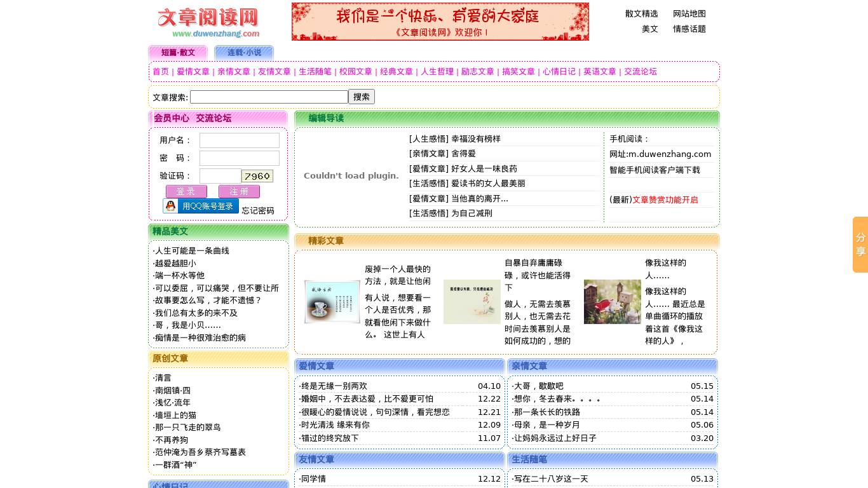Click the 注册 register button

(x=239, y=191)
